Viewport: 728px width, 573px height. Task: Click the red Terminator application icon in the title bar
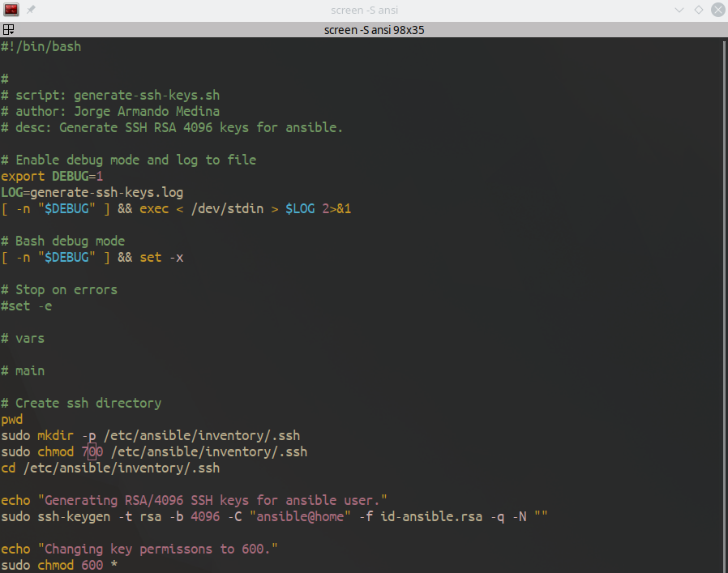pos(10,10)
